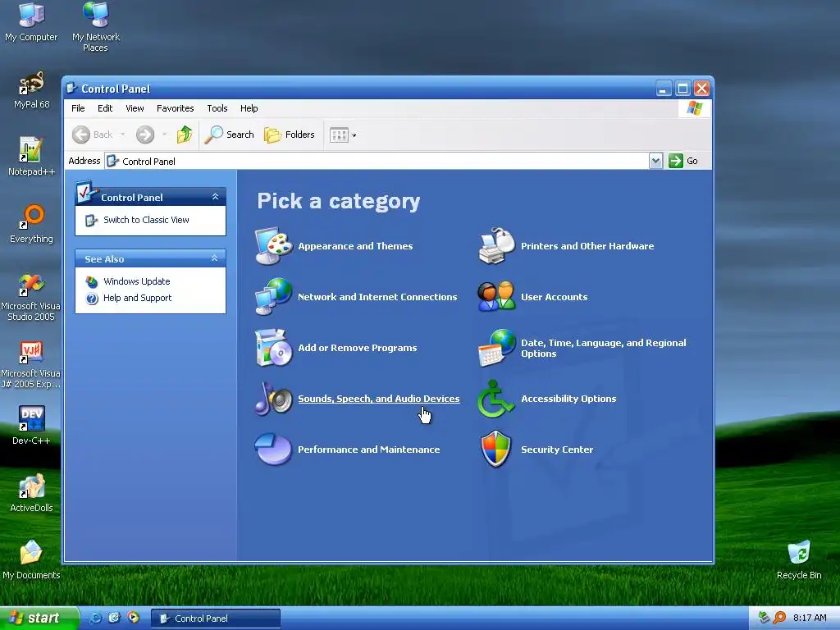Open the Edit menu
The height and width of the screenshot is (630, 840).
click(x=105, y=108)
